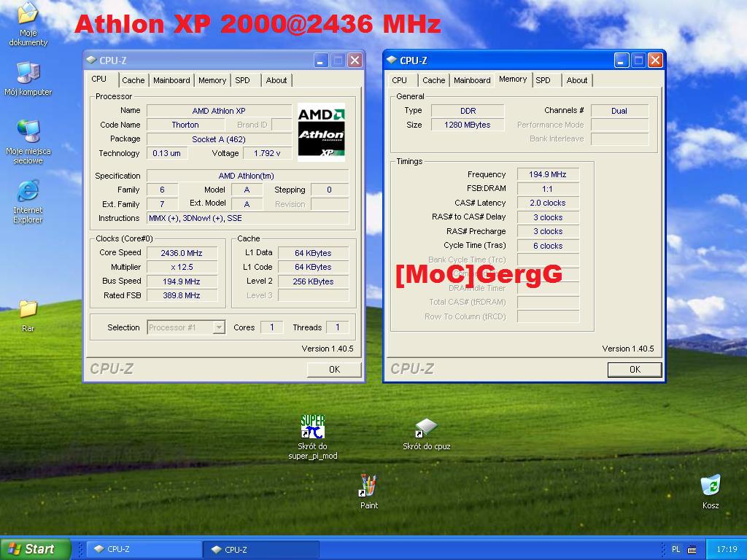747x560 pixels.
Task: Click Package Socket A (462) field
Action: click(219, 139)
